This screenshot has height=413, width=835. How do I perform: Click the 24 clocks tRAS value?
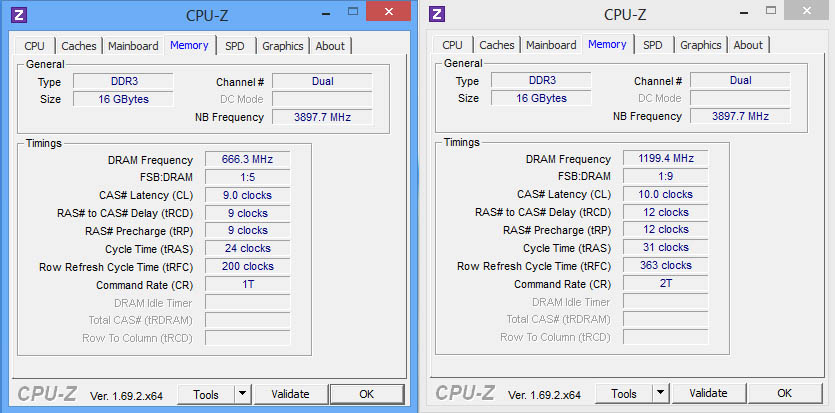coord(248,249)
